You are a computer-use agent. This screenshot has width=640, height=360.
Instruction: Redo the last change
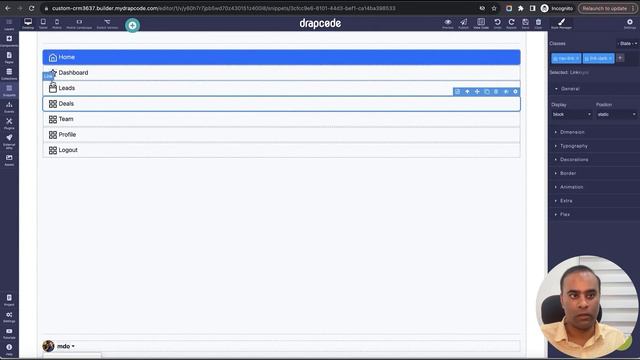pyautogui.click(x=511, y=24)
